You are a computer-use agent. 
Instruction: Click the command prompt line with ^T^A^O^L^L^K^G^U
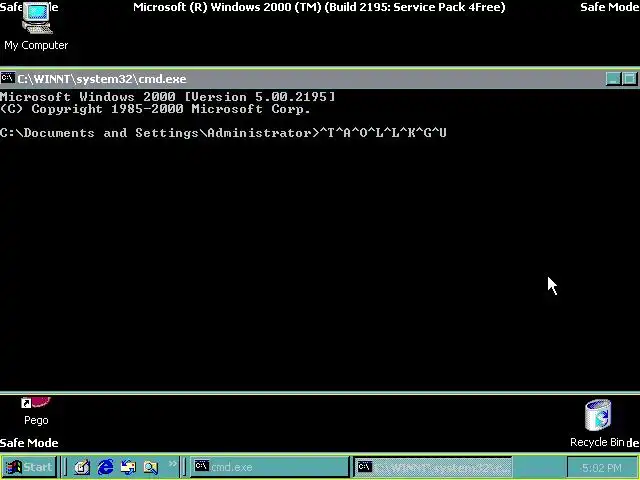(223, 133)
